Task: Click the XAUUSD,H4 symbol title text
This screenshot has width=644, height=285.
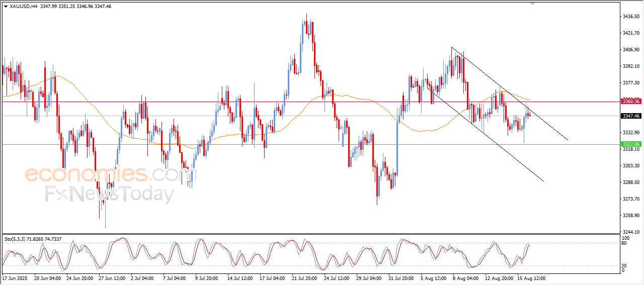Action: (23, 7)
